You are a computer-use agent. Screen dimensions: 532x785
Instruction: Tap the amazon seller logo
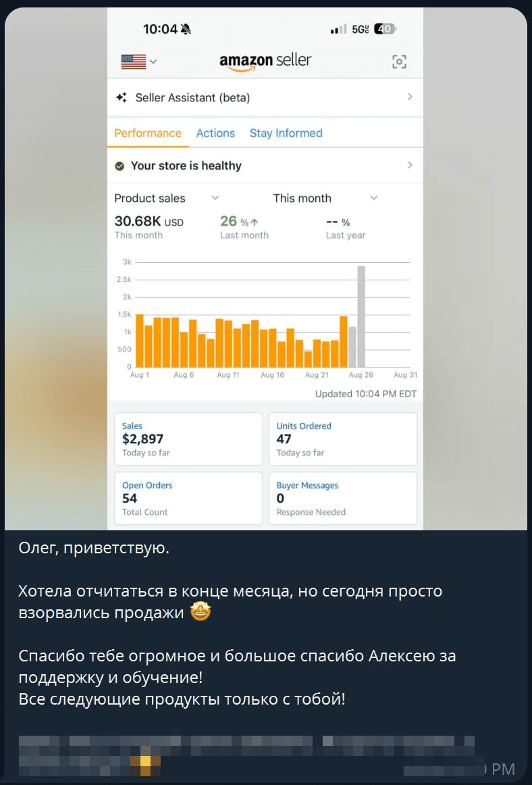pos(265,60)
